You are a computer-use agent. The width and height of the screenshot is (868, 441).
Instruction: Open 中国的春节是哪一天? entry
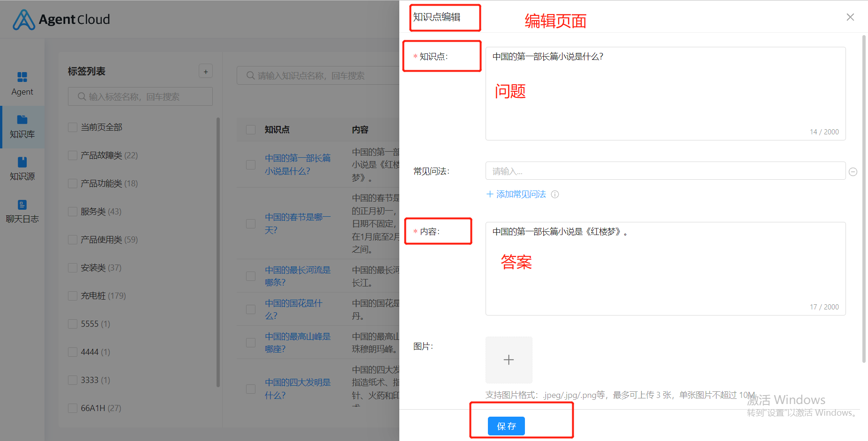298,224
